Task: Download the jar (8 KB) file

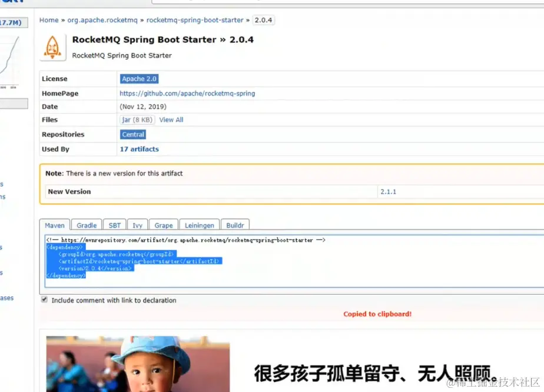Action: pyautogui.click(x=137, y=119)
